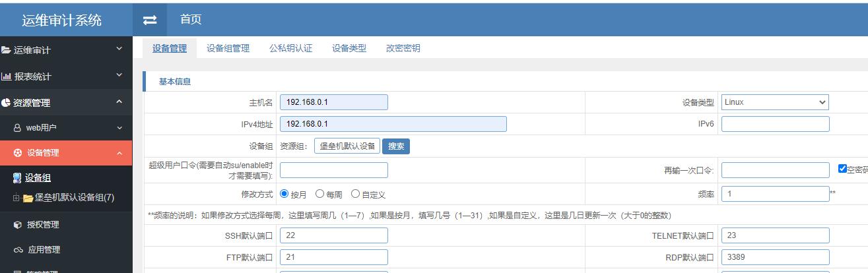Screen dimensions: 868x273
Task: Click the pie chart icon beside 资源管理
Action: pyautogui.click(x=6, y=103)
